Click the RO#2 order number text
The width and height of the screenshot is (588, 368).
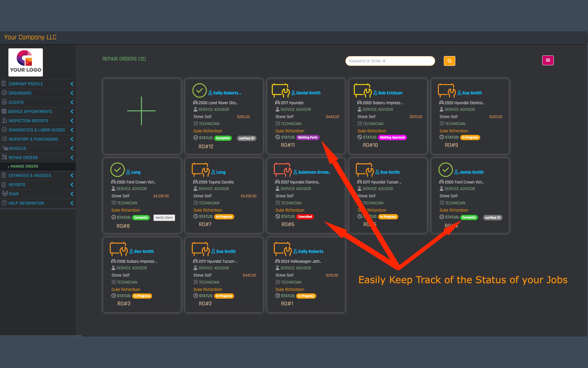[205, 304]
